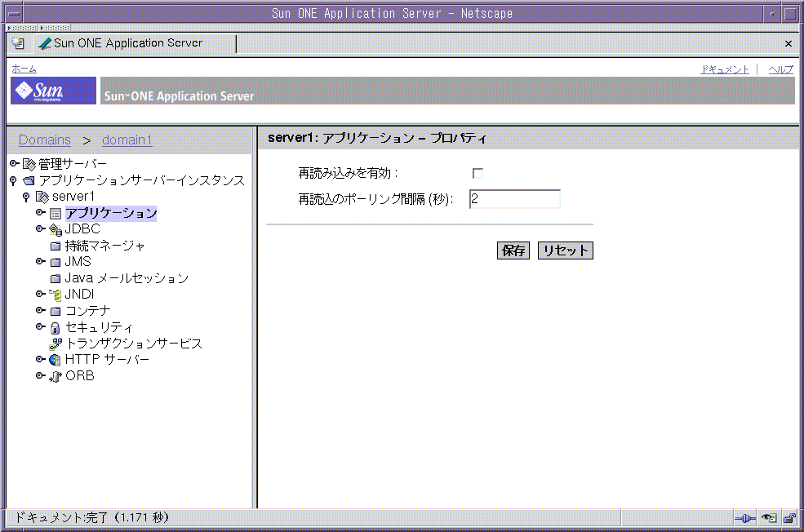804x532 pixels.
Task: Open the ヘルプ link
Action: coord(780,69)
